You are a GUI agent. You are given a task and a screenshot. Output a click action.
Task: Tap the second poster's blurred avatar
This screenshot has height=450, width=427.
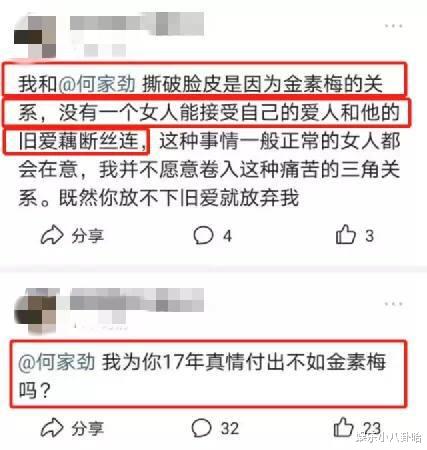pos(35,311)
